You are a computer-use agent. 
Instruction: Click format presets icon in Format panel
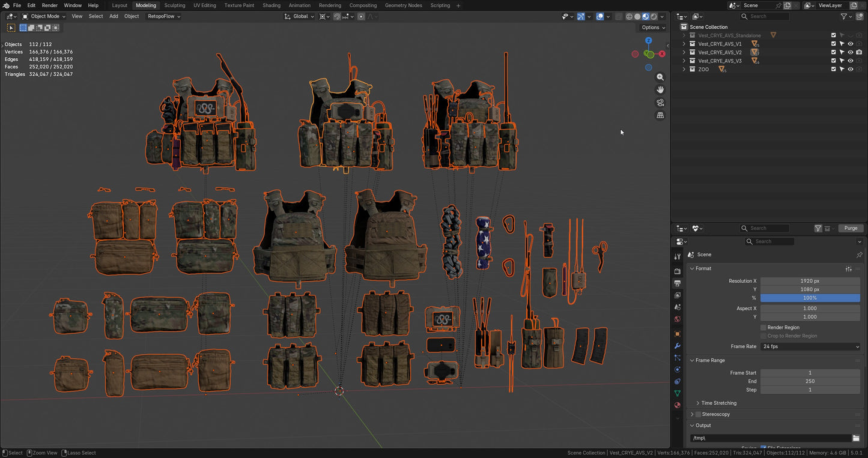pos(849,268)
